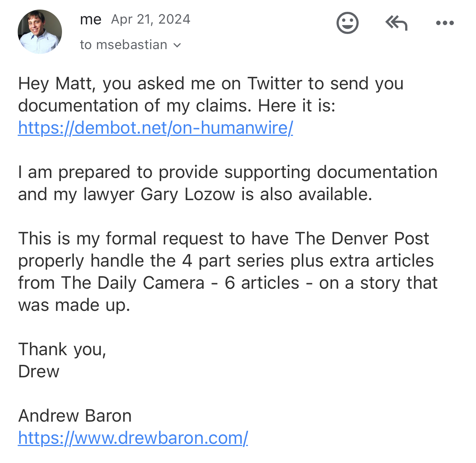Click the 'I am prepared to provide' paragraph
Screen dimensions: 476x463
point(228,183)
